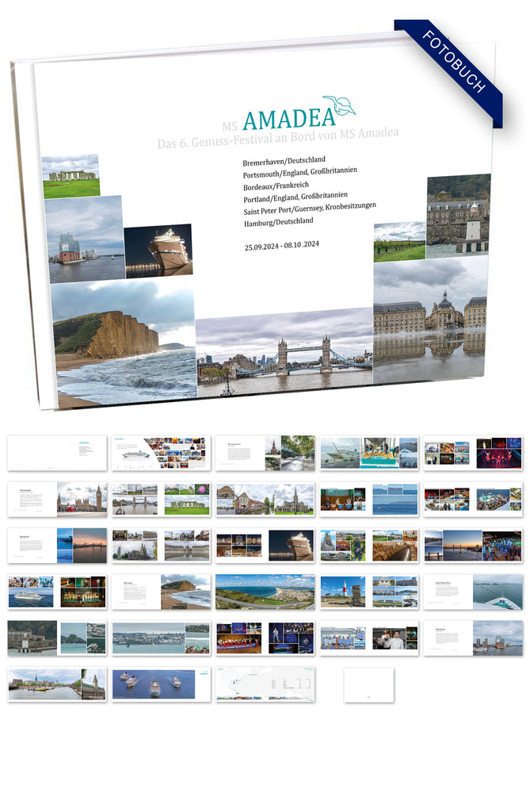Open the red-lit stage show spread
The width and height of the screenshot is (530, 812).
(x=473, y=453)
